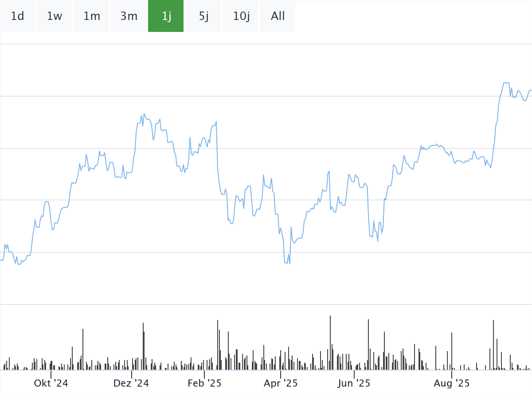Display All available price history

click(278, 16)
